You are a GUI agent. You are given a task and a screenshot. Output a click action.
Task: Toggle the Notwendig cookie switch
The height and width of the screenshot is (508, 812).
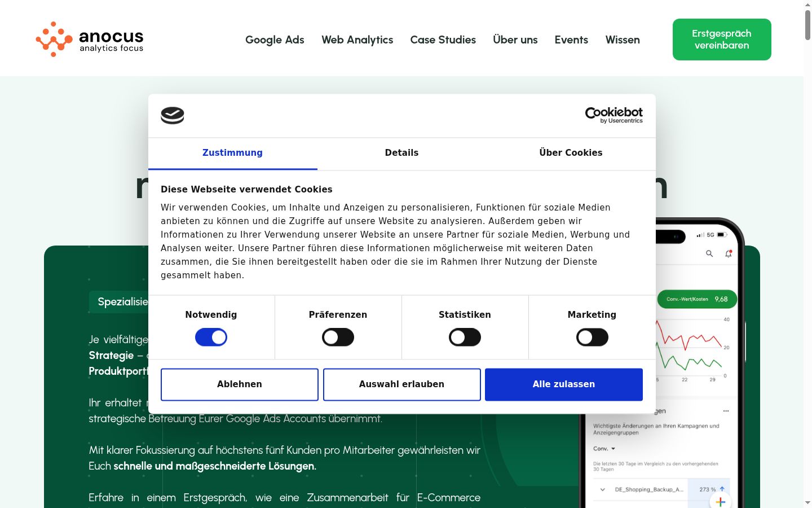pos(211,338)
